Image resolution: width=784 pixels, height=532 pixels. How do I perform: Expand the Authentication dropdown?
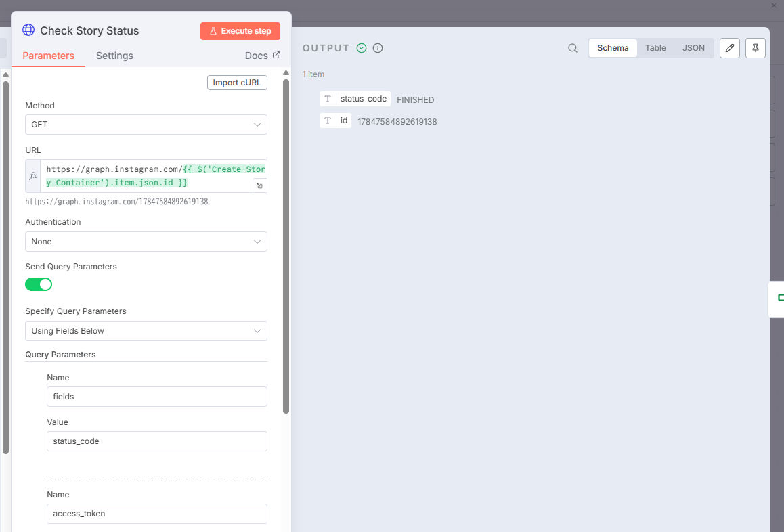146,242
